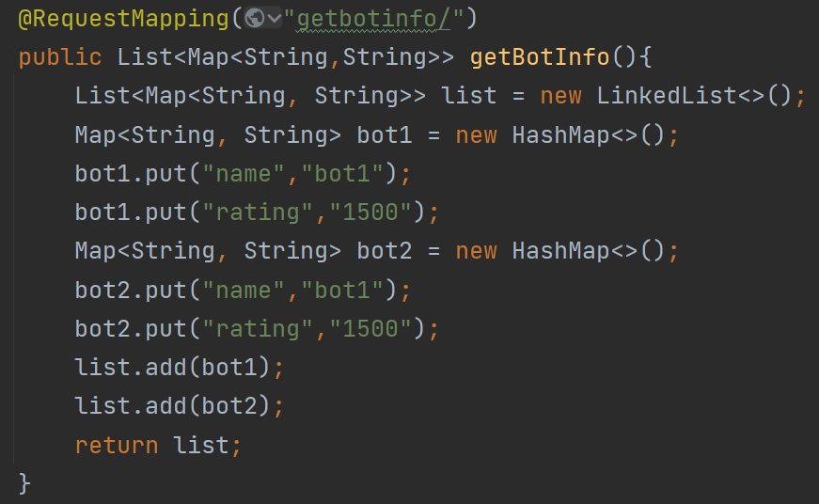The height and width of the screenshot is (504, 819).
Task: Click the bot2 variable in its HashMap declaration
Action: (385, 251)
